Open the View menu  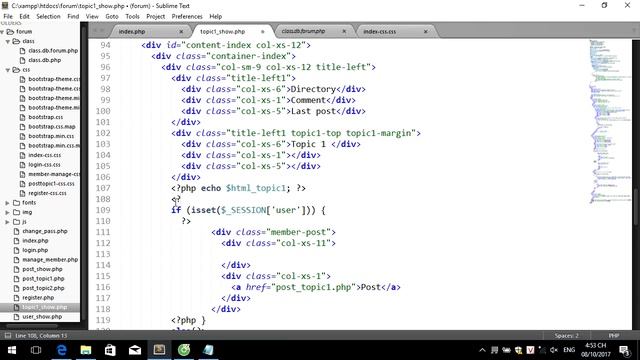click(92, 16)
